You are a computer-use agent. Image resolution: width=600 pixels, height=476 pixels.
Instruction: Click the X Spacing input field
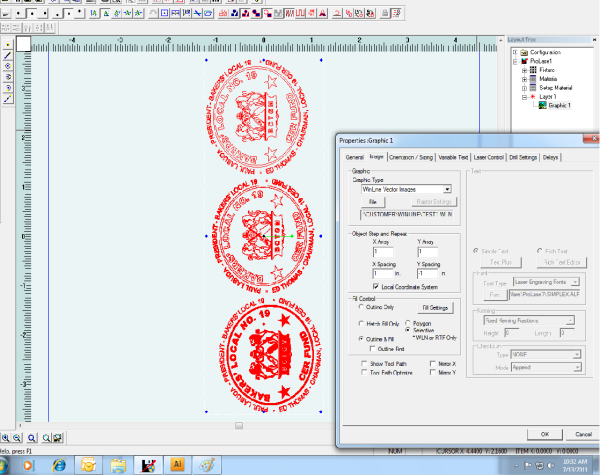point(383,274)
